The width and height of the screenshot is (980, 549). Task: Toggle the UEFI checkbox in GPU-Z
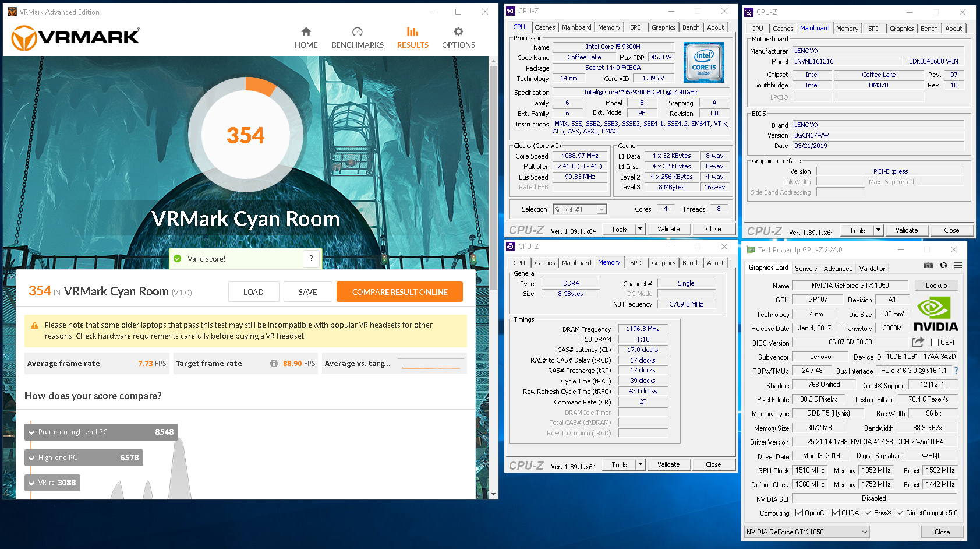[935, 343]
